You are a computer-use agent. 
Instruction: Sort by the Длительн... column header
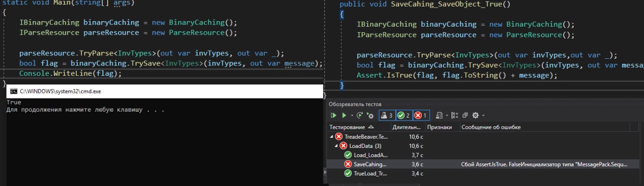409,127
